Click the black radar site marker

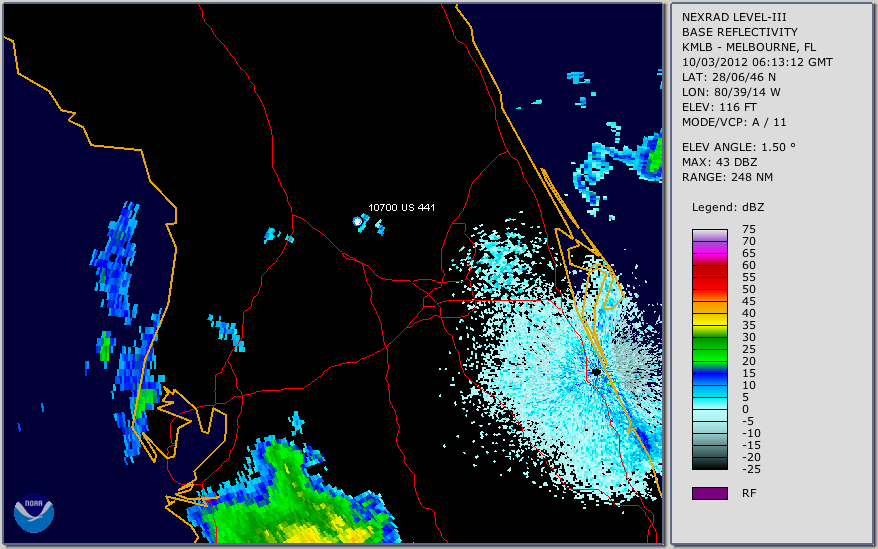[596, 371]
